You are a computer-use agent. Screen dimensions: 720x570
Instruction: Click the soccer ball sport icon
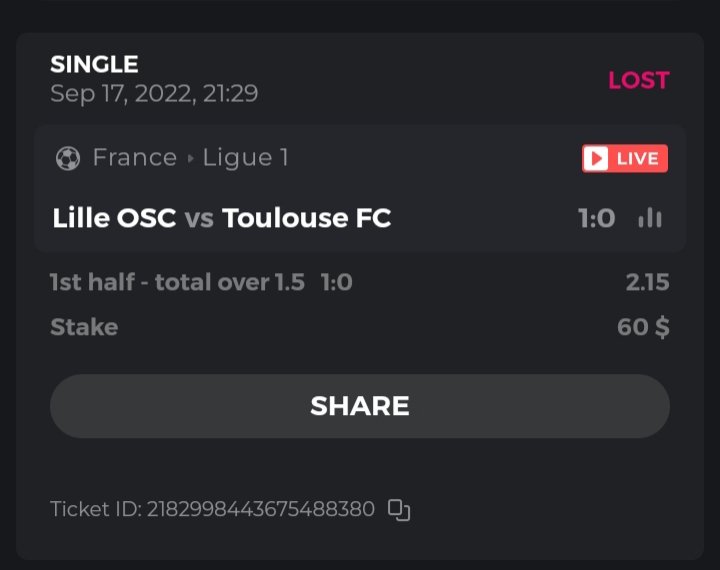[x=68, y=158]
